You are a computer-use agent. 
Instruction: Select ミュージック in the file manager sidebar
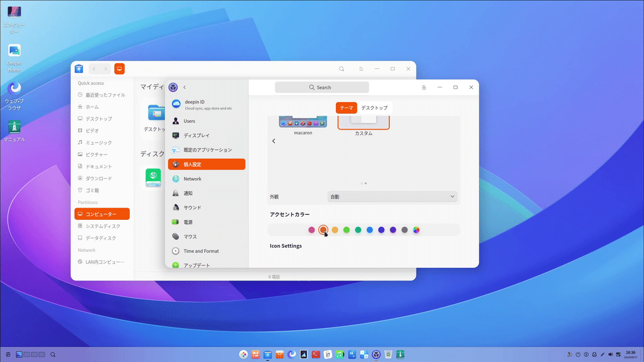[102, 143]
